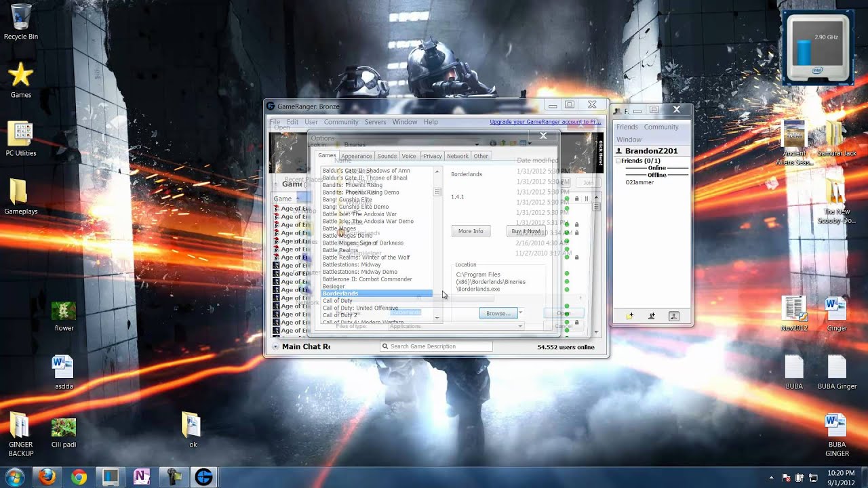The width and height of the screenshot is (868, 488).
Task: Open the Community menu in the Friends window
Action: tap(661, 127)
